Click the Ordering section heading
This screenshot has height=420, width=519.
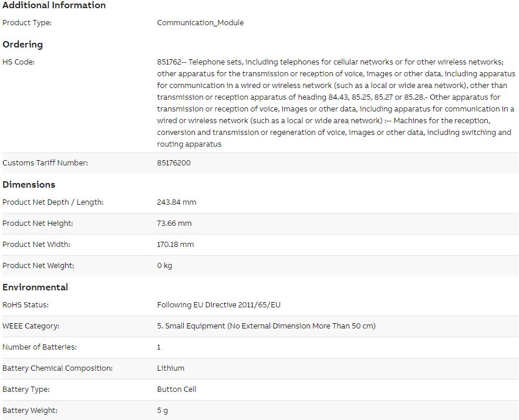pyautogui.click(x=22, y=45)
